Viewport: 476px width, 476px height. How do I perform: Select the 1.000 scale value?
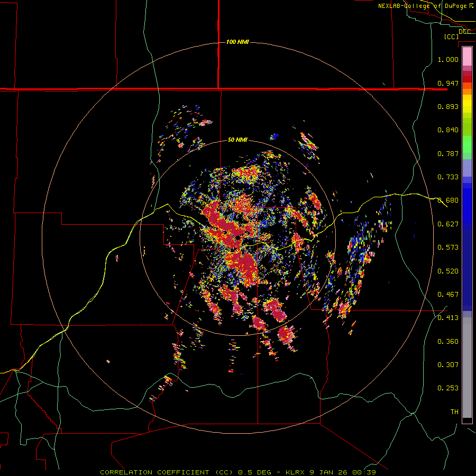448,59
